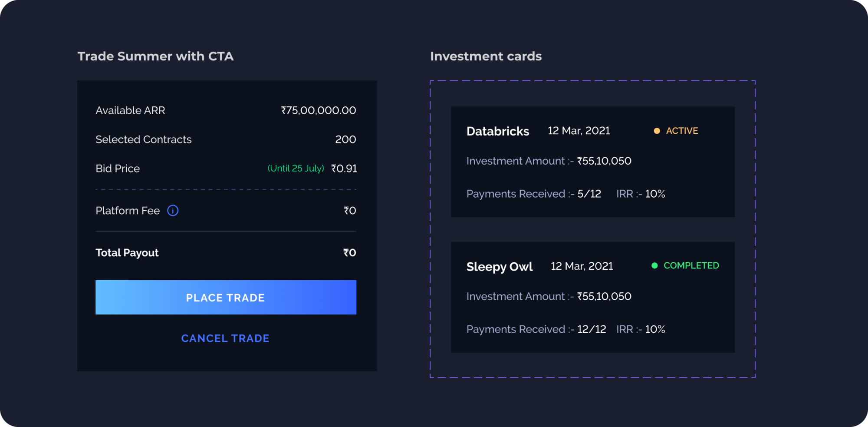Click the IRR 10% on Databricks card
This screenshot has width=868, height=427.
(641, 194)
